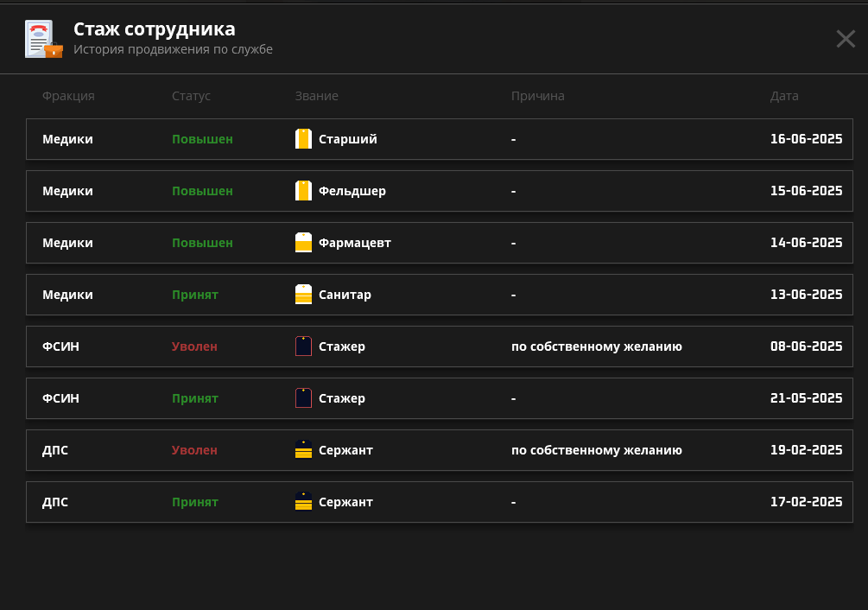Click Стажер badge icon in 08-06-2025 row

pyautogui.click(x=303, y=346)
